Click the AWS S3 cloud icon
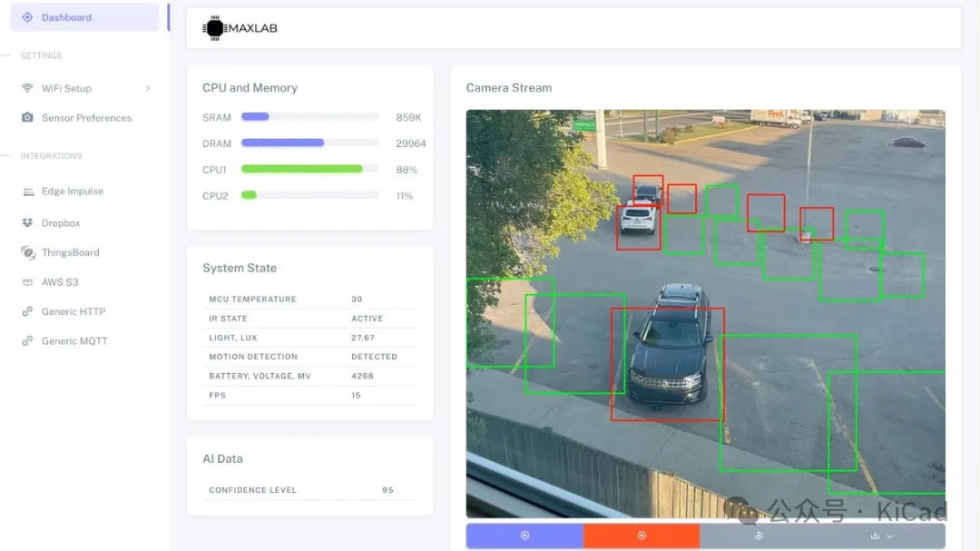Viewport: 980px width, 551px height. tap(27, 282)
